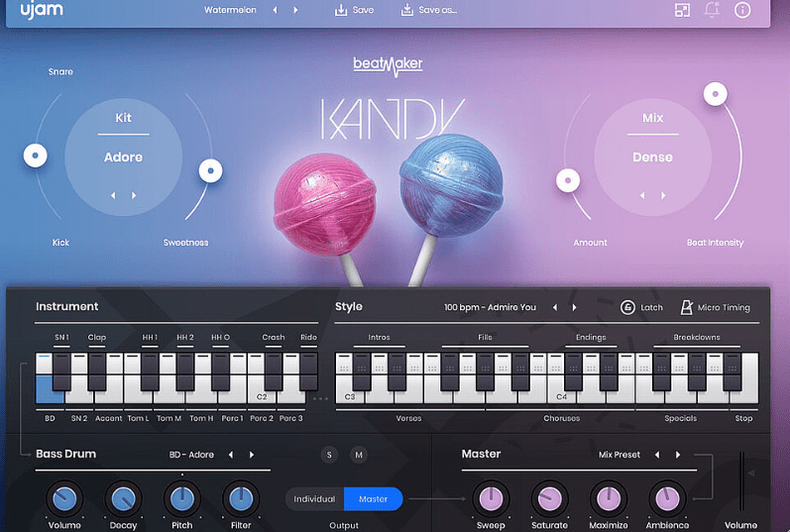This screenshot has width=790, height=532.
Task: Click the C3 style key
Action: pos(350,397)
